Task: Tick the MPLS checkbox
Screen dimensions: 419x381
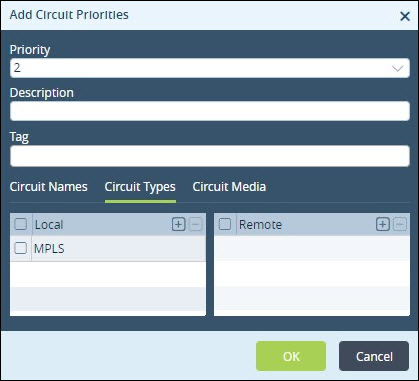Action: 21,248
